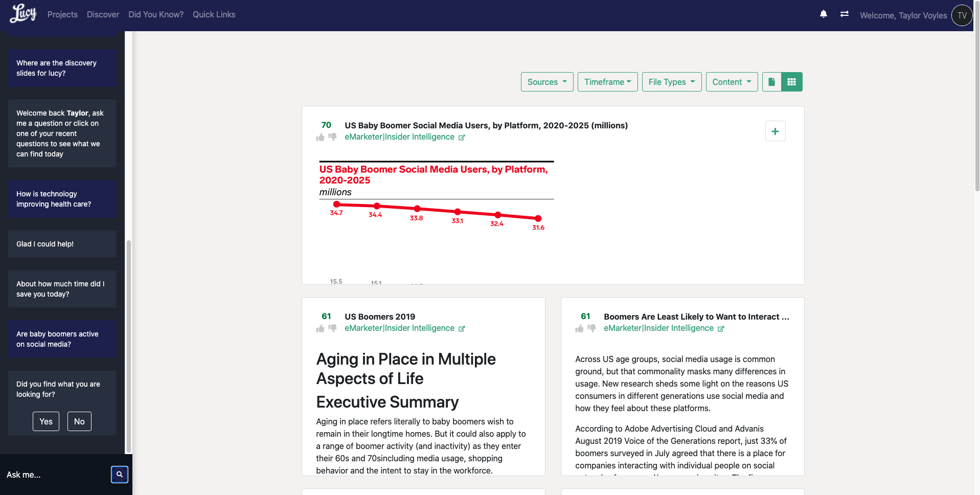The image size is (980, 495).
Task: Open the US Baby Boomer Social Media Users result title
Action: coord(486,125)
